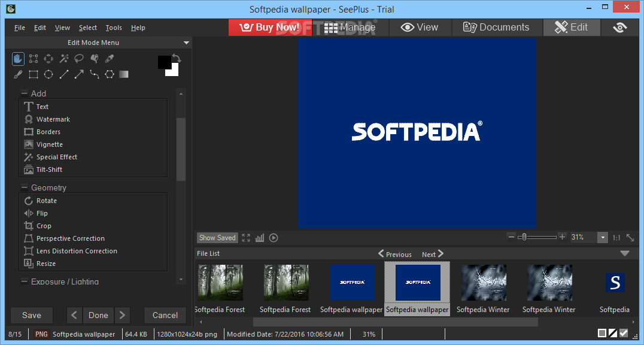This screenshot has height=345, width=644.
Task: Select the Line drawing tool
Action: (63, 74)
